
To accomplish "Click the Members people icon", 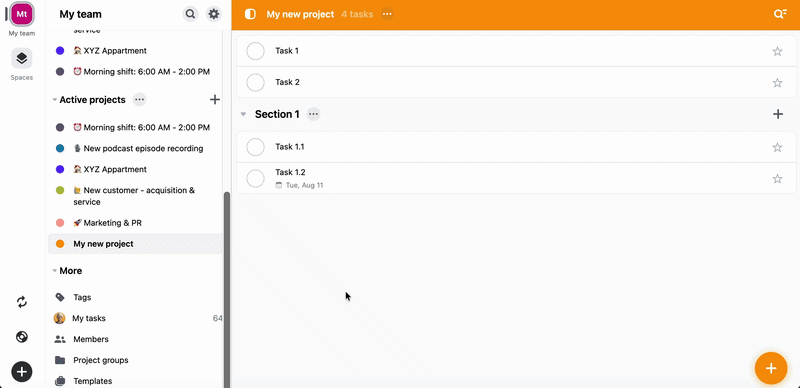I will (60, 339).
